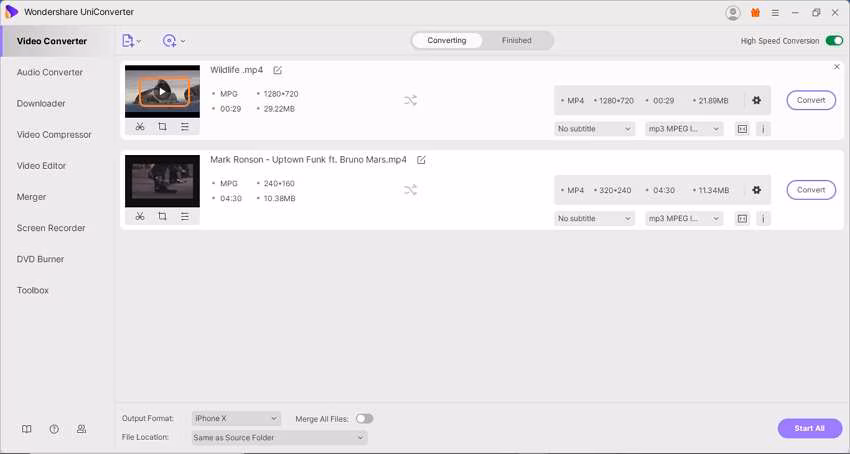Switch to the Finished tab
The height and width of the screenshot is (454, 850).
coord(517,41)
